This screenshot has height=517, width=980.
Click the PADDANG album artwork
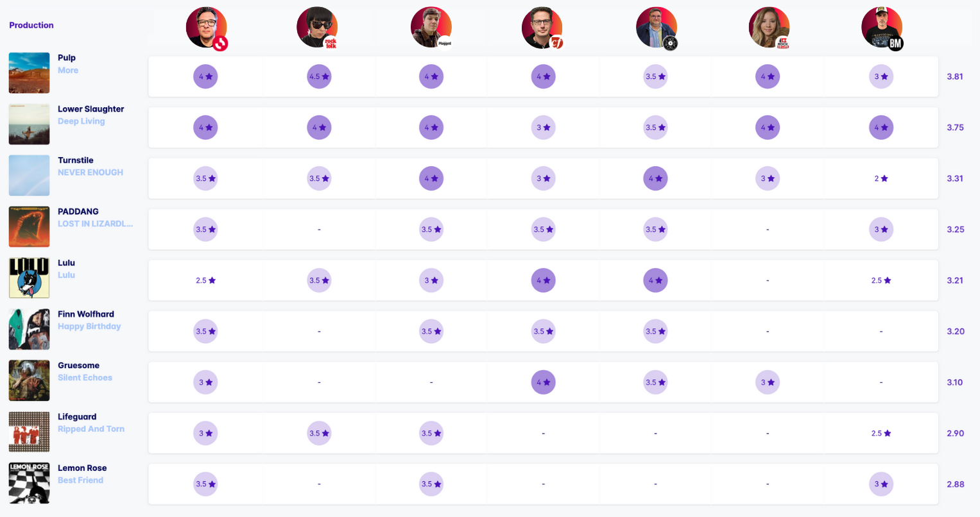(29, 226)
